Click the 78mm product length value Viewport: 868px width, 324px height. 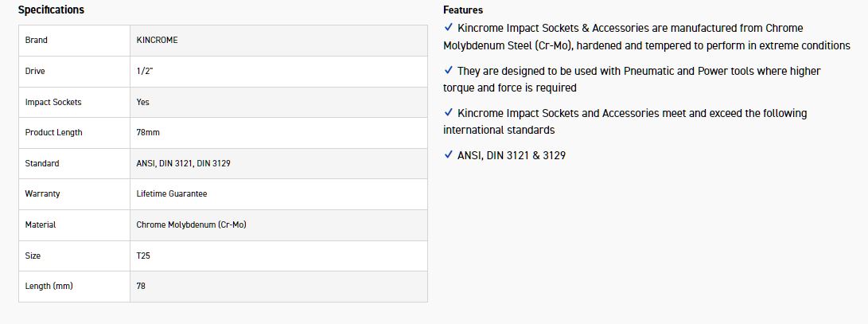click(148, 133)
